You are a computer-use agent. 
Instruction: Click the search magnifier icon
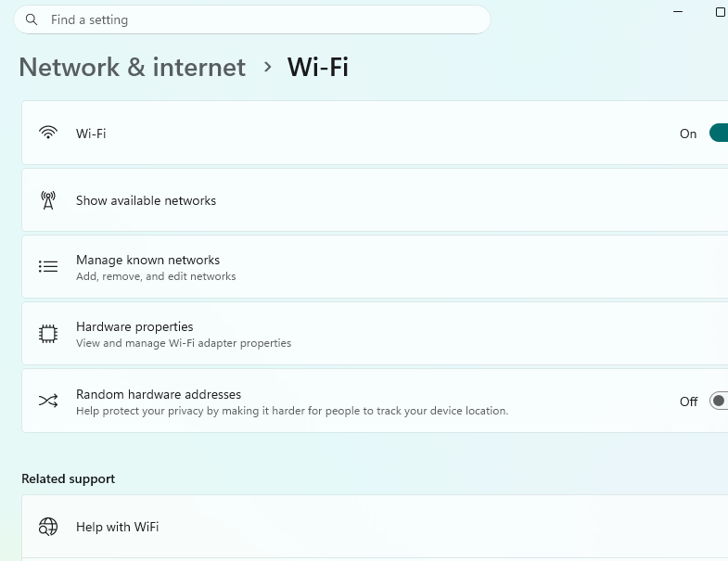[x=32, y=19]
